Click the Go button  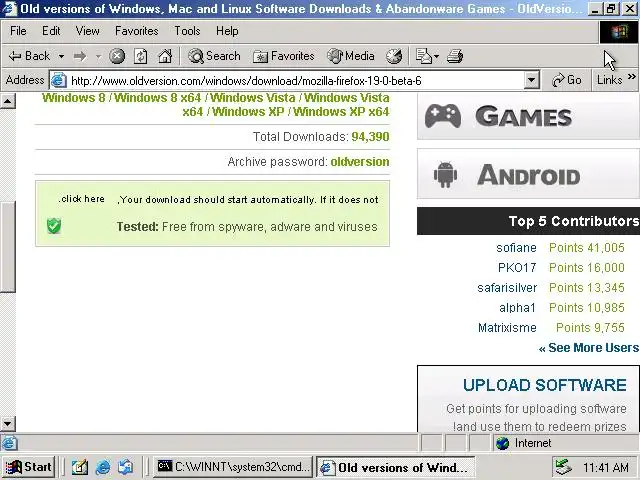tap(567, 80)
